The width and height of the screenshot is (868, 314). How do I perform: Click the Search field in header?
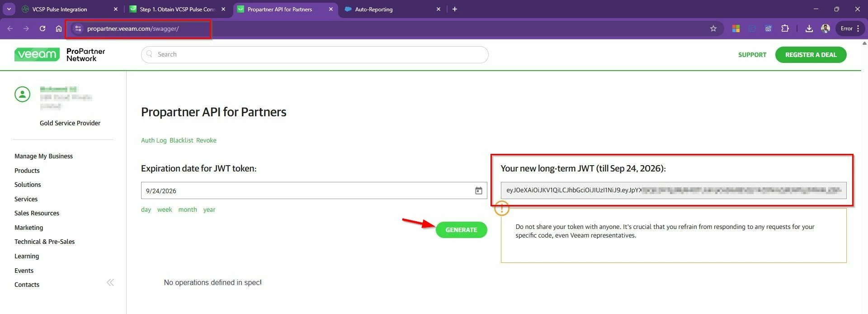pyautogui.click(x=315, y=54)
